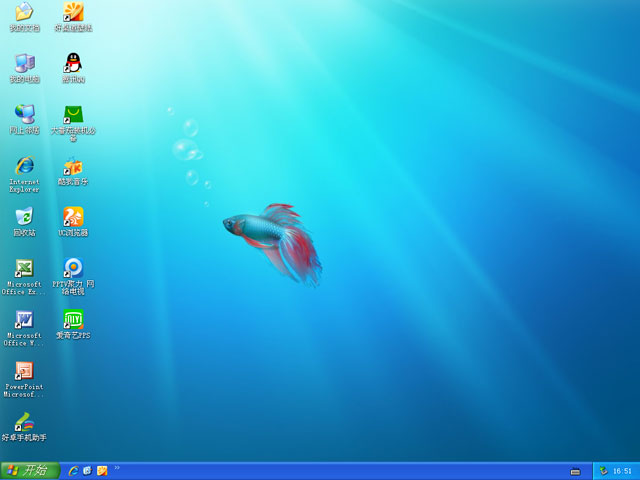Select the PPTV network TV shortcut
This screenshot has height=480, width=640.
pos(73,268)
